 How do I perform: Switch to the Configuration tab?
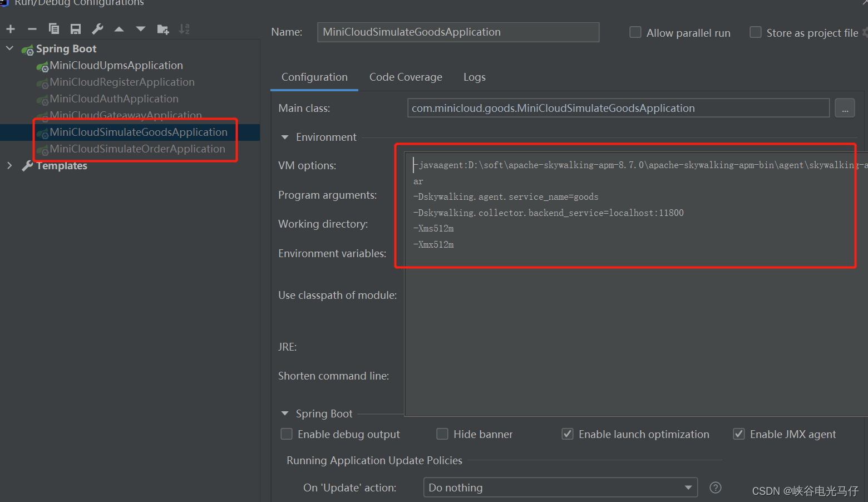[x=314, y=77]
